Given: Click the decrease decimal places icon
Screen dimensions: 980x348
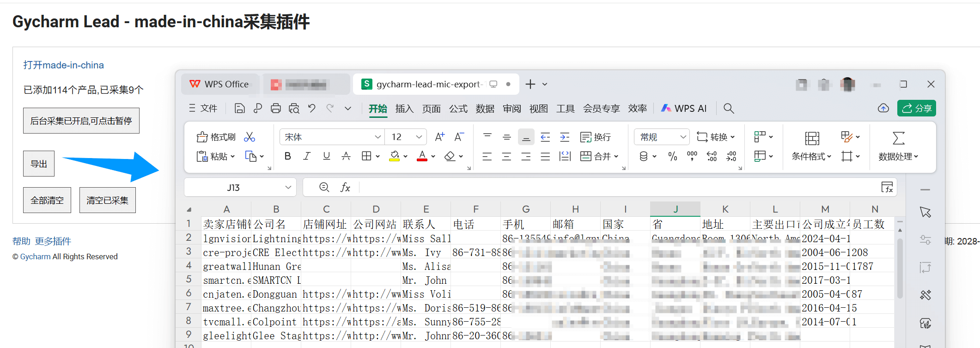Looking at the screenshot, I should pyautogui.click(x=731, y=156).
